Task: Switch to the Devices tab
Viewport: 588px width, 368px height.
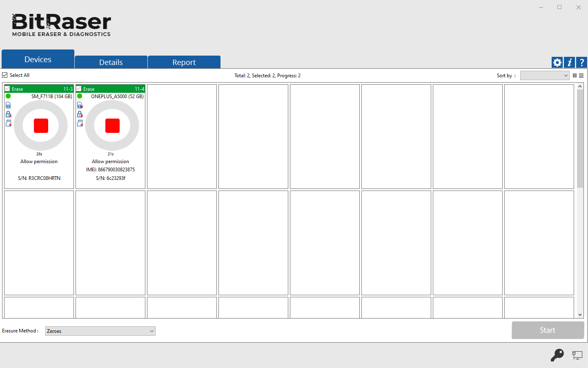Action: tap(38, 59)
